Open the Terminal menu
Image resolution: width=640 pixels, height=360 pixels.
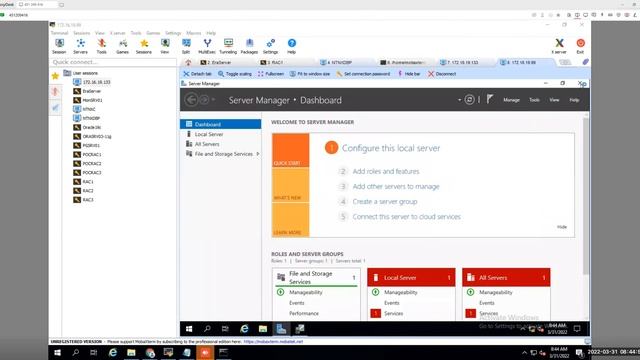[x=60, y=33]
